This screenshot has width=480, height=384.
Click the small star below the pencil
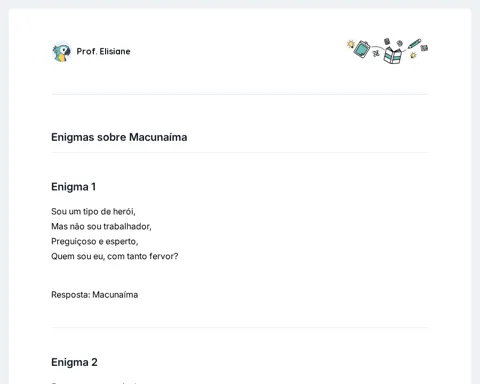pos(413,55)
